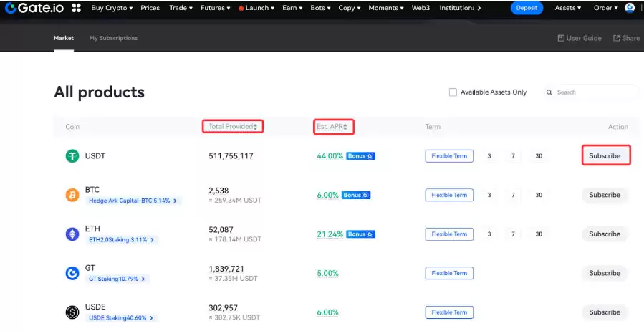644x331 pixels.
Task: Open the profile avatar icon
Action: (x=630, y=8)
